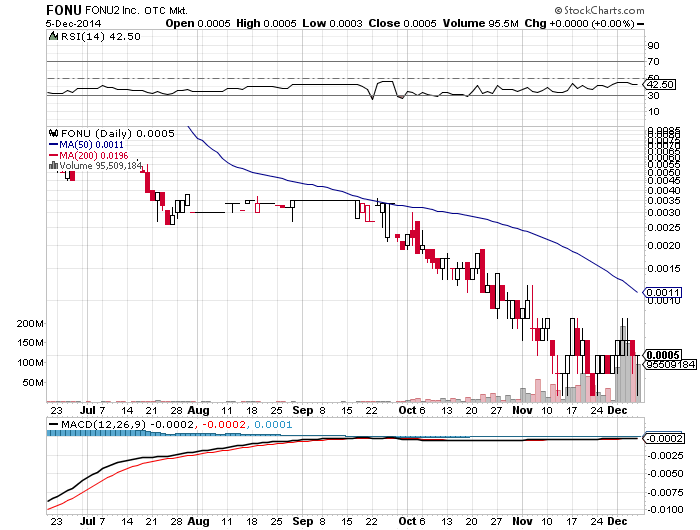Click the volume bars icon in legend
The image size is (700, 530).
tap(53, 166)
